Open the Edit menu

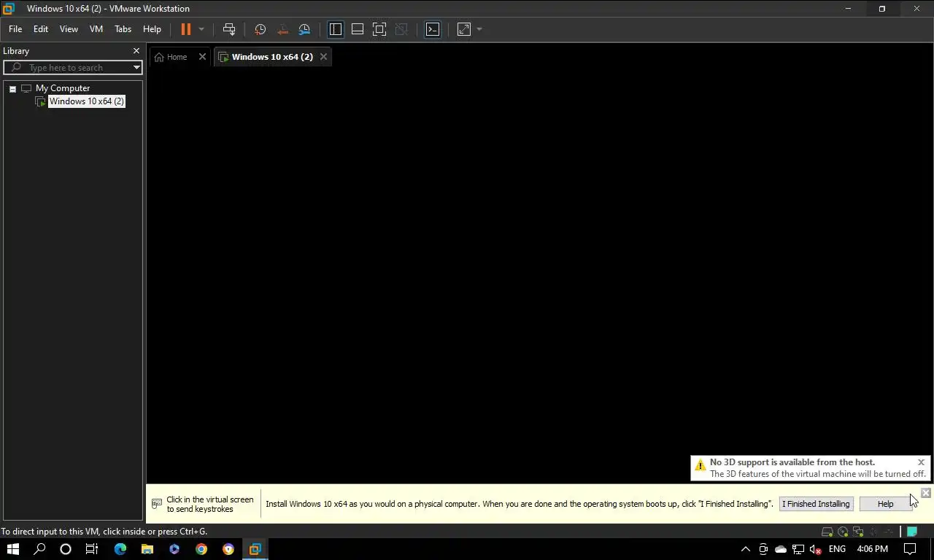pos(41,29)
